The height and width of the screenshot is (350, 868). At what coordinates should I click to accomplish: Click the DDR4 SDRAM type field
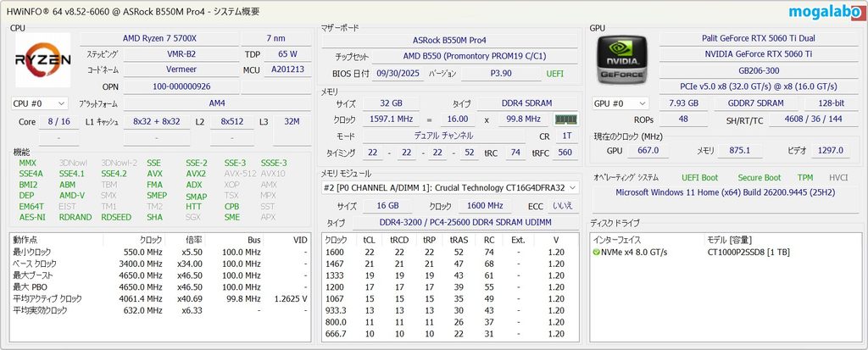(x=527, y=103)
